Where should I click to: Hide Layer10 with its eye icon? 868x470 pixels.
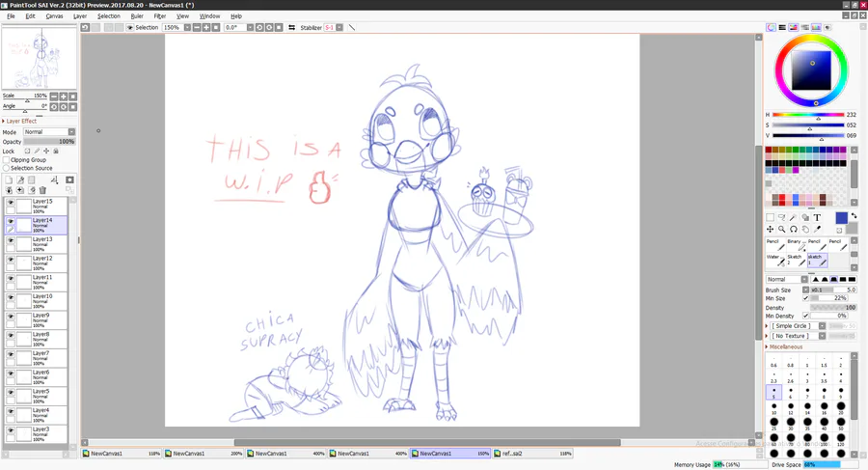[x=11, y=297]
